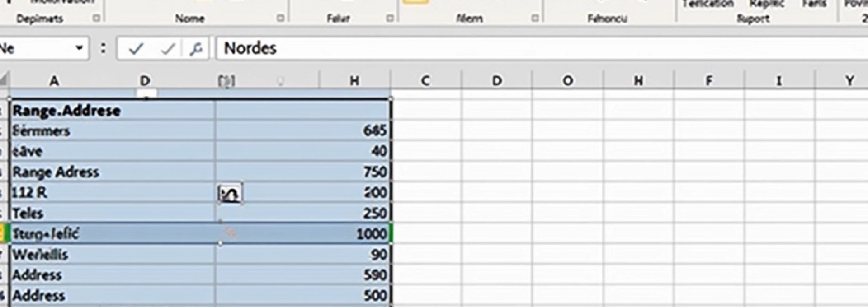Select the column O header
This screenshot has width=868, height=307.
[x=567, y=81]
